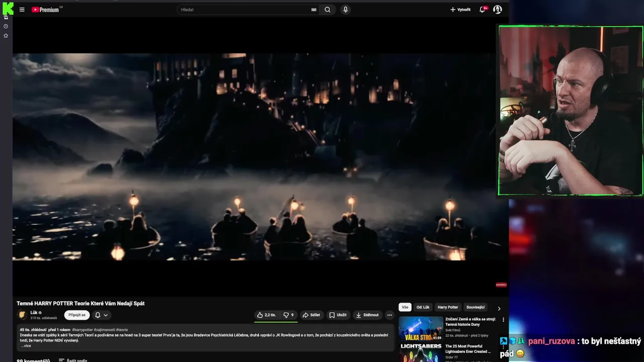Viewport: 644px width, 362px height.
Task: Open options menu for Zničení Země video
Action: (x=503, y=320)
